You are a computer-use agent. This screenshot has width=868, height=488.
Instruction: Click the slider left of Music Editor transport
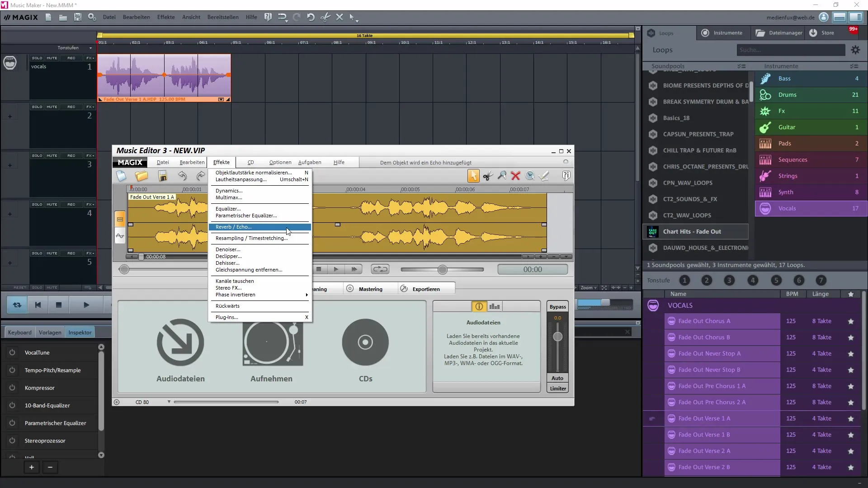pos(124,270)
